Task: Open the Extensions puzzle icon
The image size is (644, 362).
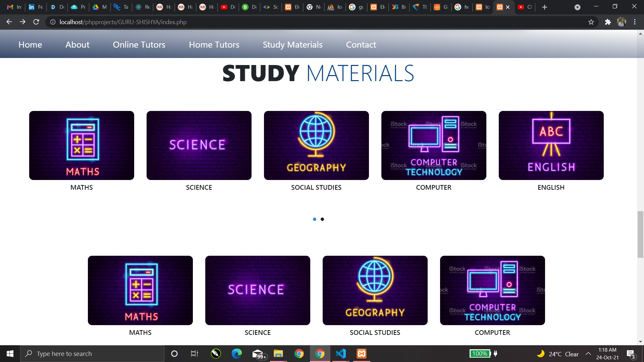Action: 608,22
